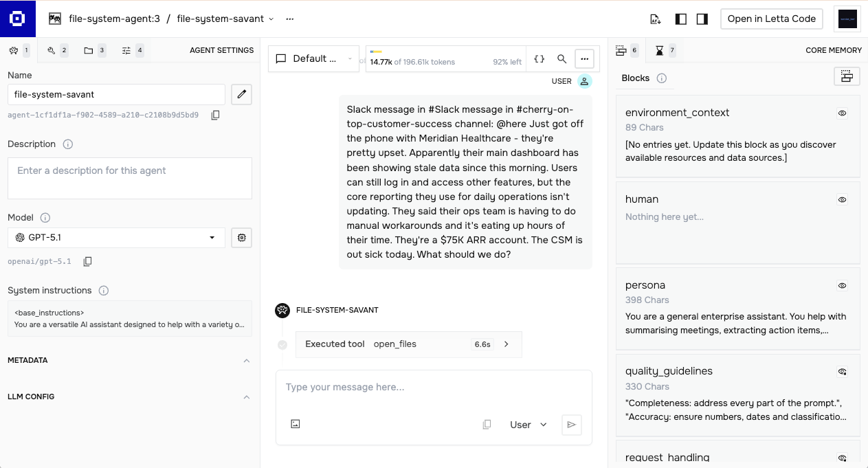
Task: Click the token usage progress bar
Action: [445, 52]
